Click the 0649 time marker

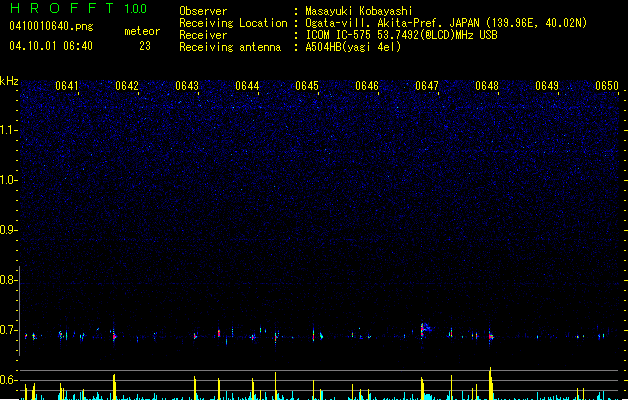pyautogui.click(x=547, y=86)
